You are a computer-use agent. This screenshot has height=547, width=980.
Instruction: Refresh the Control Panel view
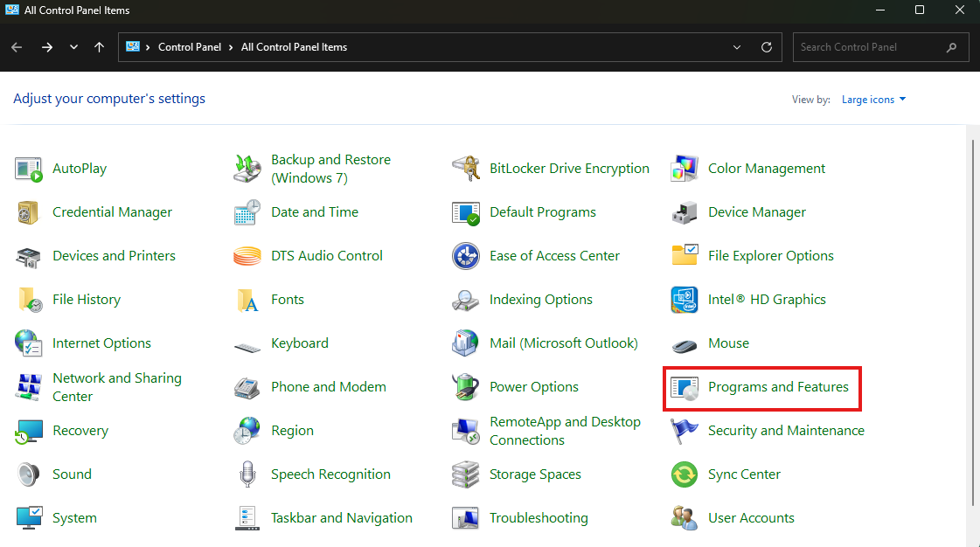[x=766, y=47]
